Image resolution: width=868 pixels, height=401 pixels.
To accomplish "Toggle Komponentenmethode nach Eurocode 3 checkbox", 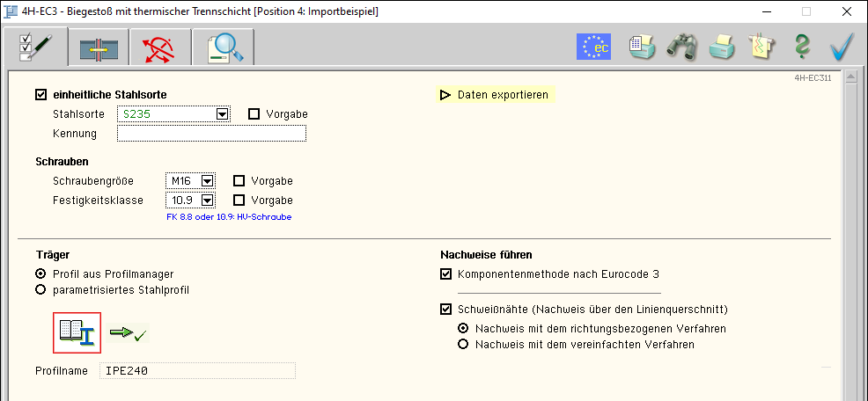I will tap(446, 274).
